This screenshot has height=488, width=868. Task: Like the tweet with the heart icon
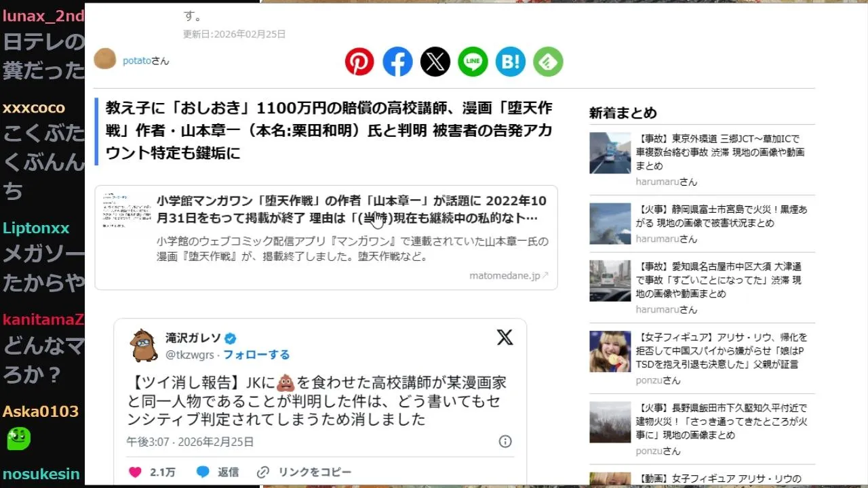(x=135, y=472)
